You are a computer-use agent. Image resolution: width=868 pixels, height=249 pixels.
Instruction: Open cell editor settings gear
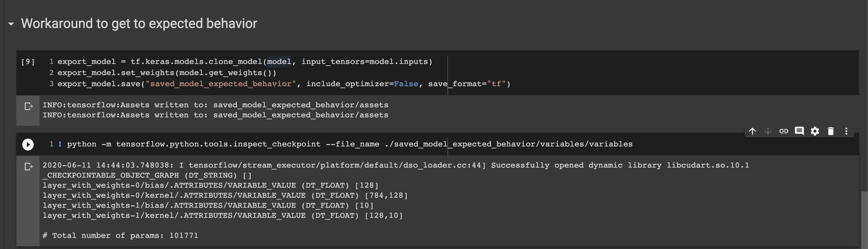[815, 131]
